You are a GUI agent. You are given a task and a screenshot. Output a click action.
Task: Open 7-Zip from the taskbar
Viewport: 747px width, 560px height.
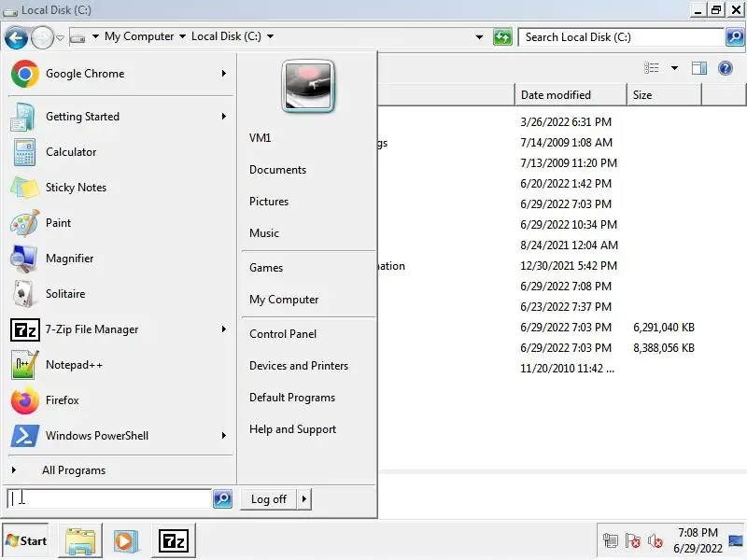[x=174, y=541]
